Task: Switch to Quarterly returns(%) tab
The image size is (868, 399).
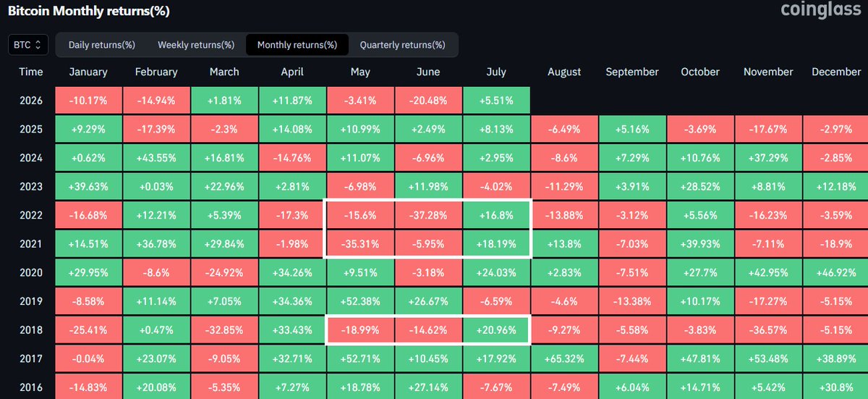Action: point(402,45)
